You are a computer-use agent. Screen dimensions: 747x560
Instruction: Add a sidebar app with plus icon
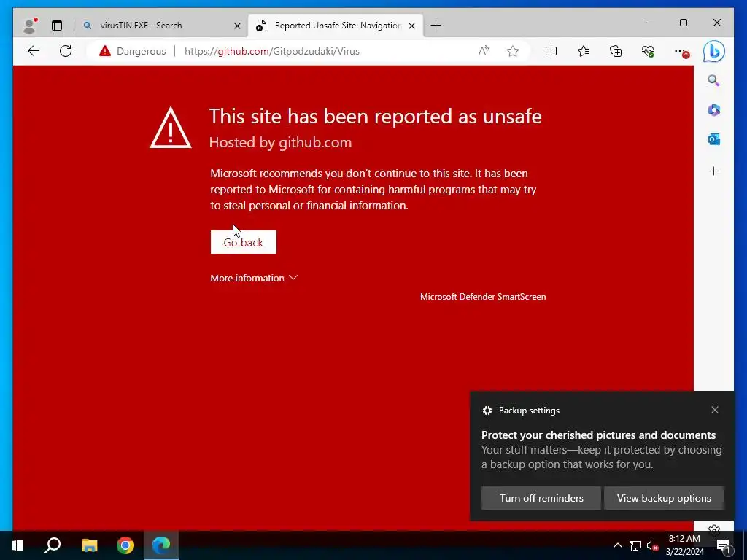tap(713, 171)
